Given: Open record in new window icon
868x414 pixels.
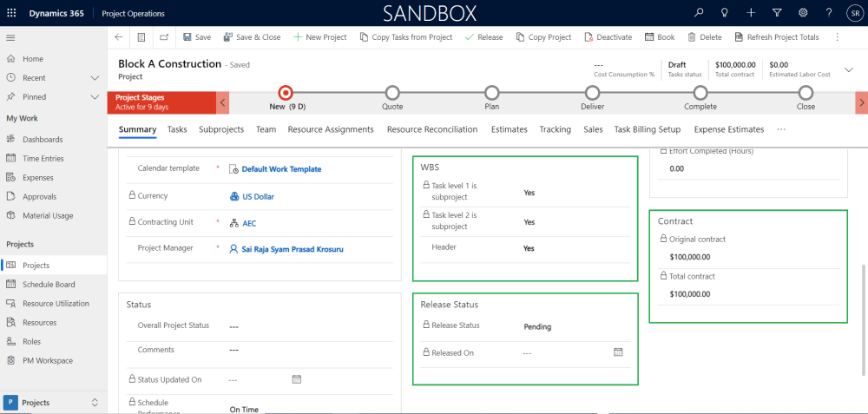Looking at the screenshot, I should click(164, 37).
